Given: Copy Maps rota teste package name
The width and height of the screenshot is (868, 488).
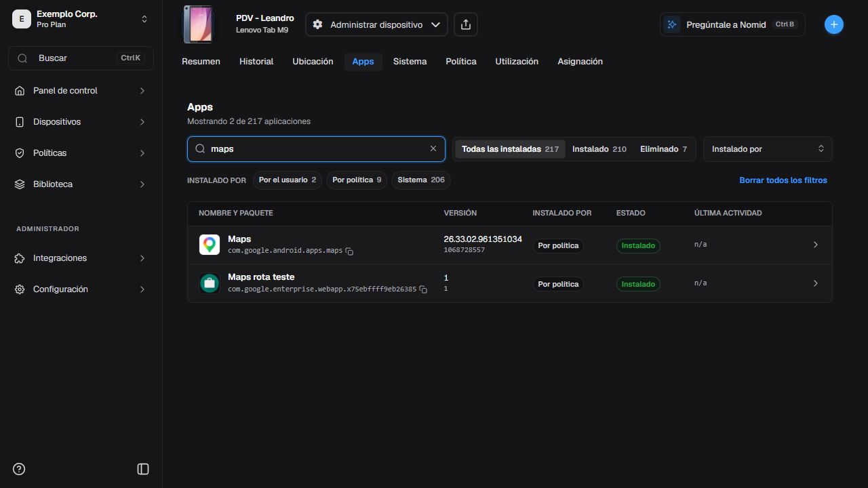Looking at the screenshot, I should point(423,289).
